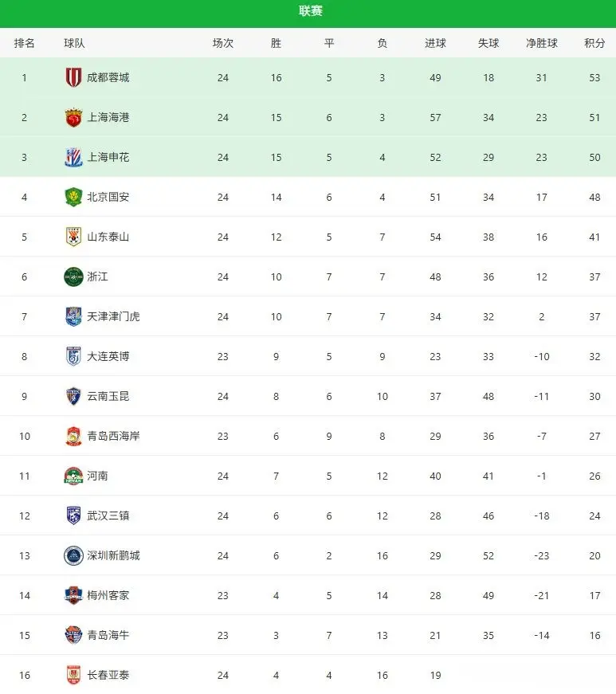Click the 成都蓉城 team logo
Viewport: 616px width, 694px height.
[x=73, y=77]
